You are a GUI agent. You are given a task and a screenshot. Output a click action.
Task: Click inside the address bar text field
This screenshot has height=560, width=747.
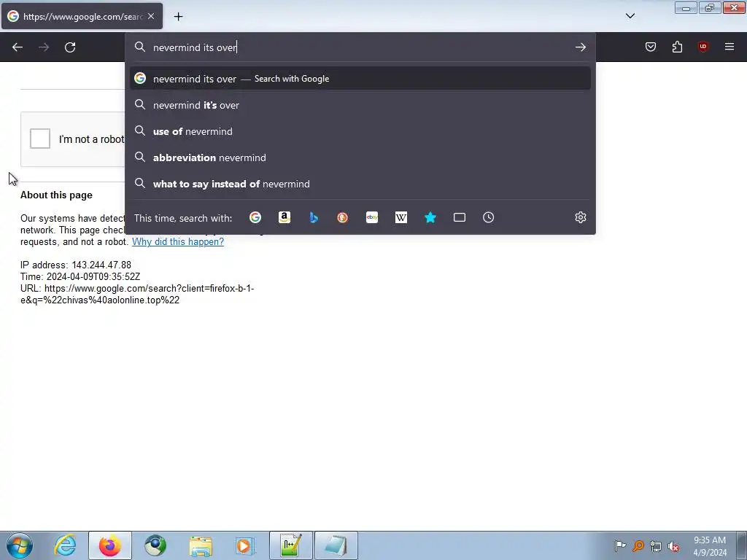pyautogui.click(x=360, y=47)
